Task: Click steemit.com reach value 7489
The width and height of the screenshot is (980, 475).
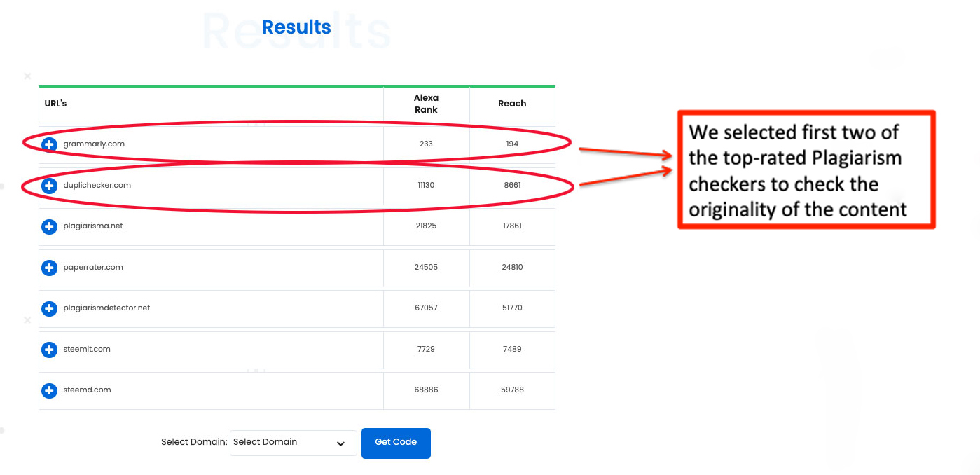Action: coord(512,350)
